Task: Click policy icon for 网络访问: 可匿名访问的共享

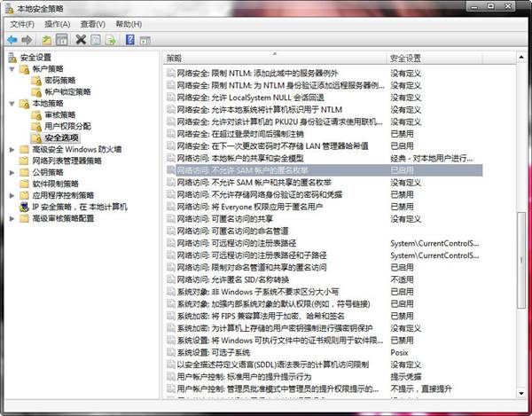Action: pos(171,219)
